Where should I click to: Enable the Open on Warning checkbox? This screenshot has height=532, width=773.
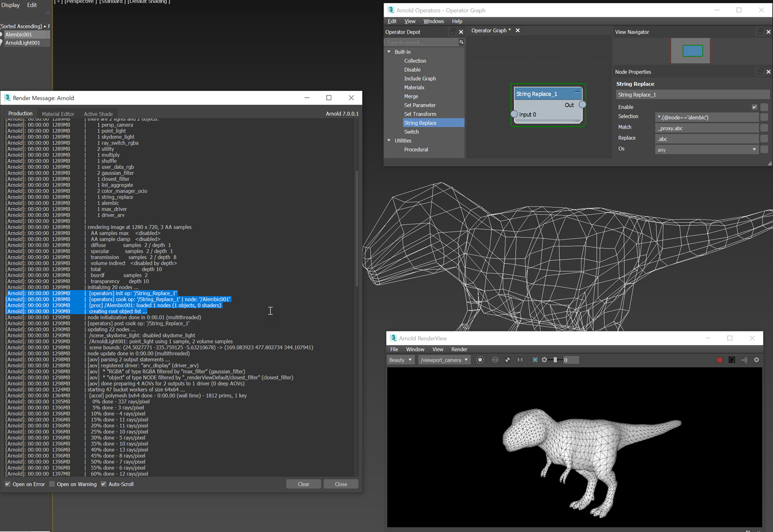(x=52, y=484)
